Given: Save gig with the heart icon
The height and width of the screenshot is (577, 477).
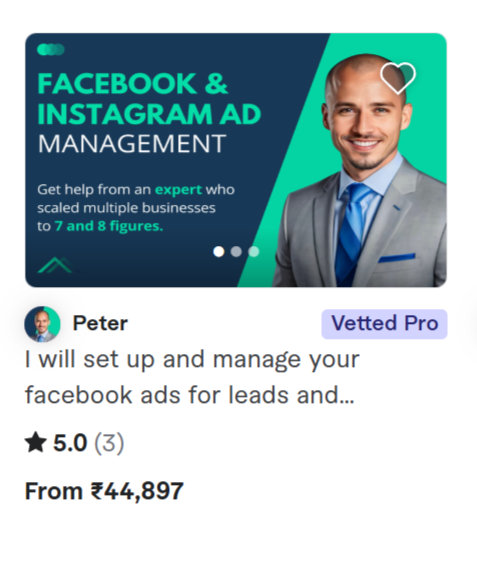Looking at the screenshot, I should pos(398,78).
